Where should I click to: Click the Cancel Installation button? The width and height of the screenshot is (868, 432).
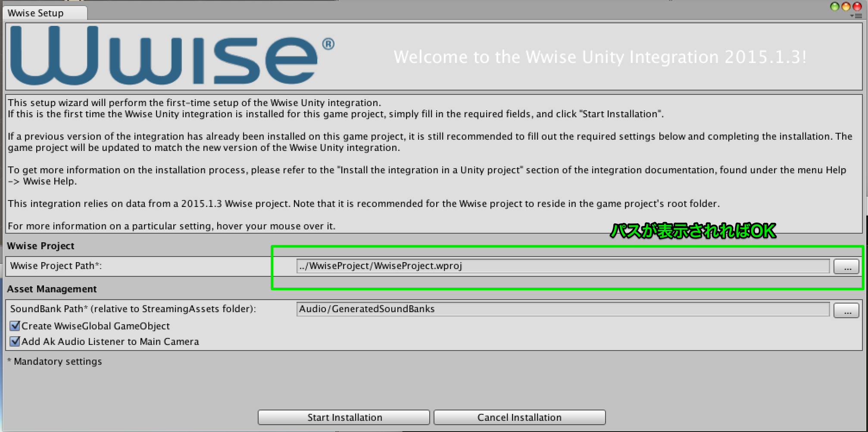click(x=519, y=417)
